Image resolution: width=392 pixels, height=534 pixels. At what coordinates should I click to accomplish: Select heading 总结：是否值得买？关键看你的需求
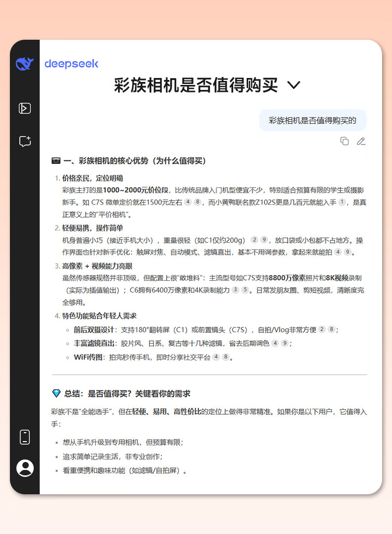(127, 394)
